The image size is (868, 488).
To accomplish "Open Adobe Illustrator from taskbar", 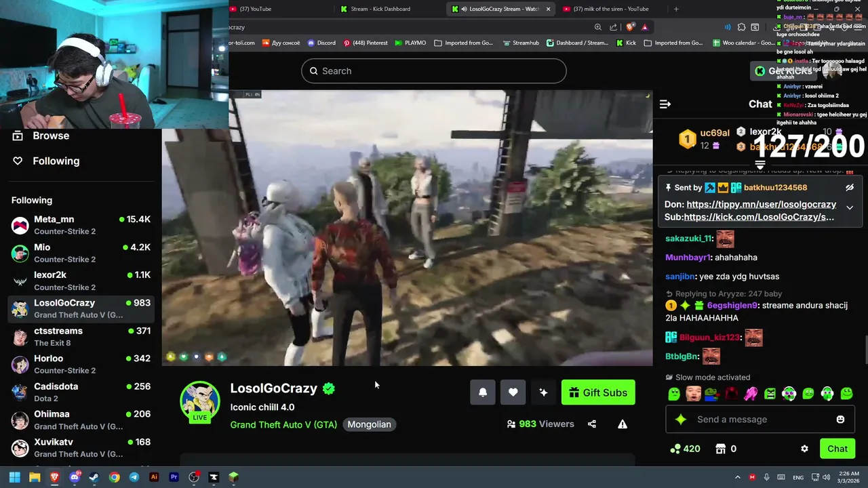I will click(x=154, y=477).
